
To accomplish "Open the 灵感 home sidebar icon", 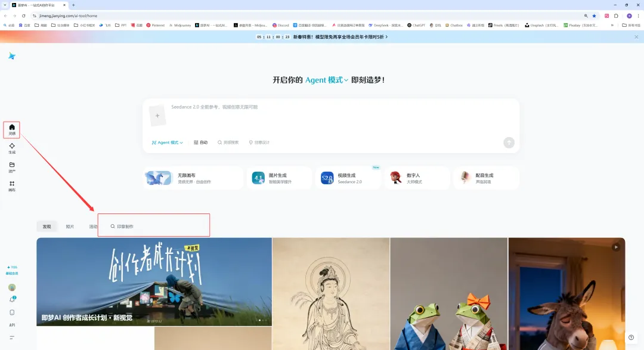I will point(12,129).
